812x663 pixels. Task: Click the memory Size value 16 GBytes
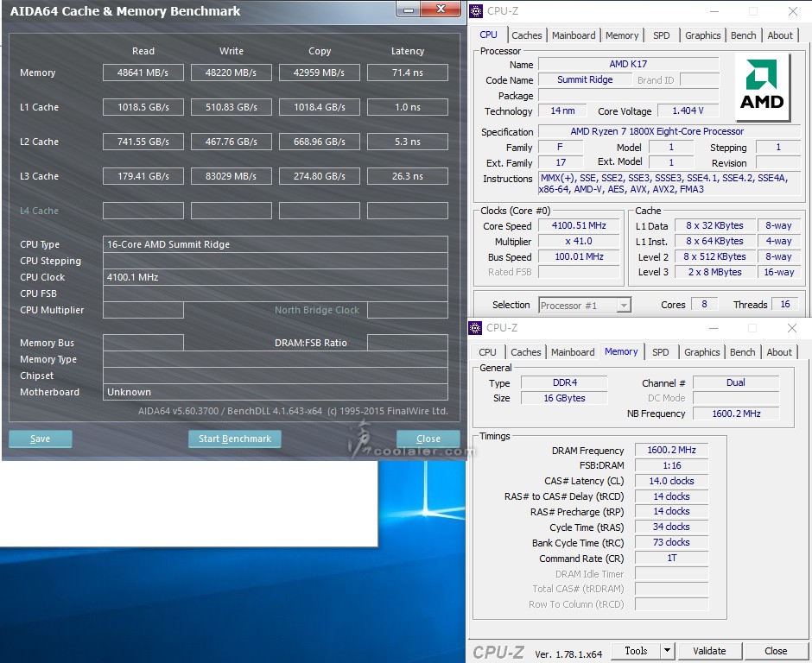(564, 398)
